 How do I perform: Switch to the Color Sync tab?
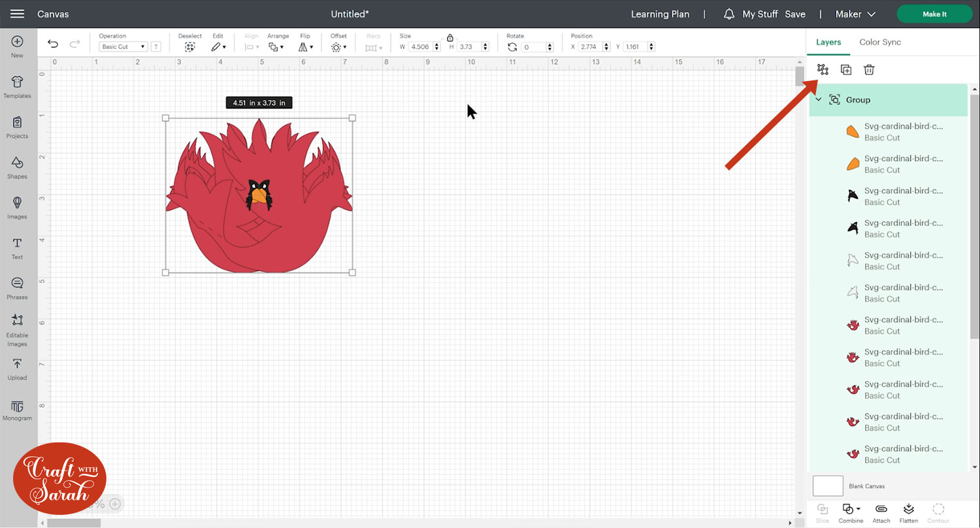click(880, 42)
